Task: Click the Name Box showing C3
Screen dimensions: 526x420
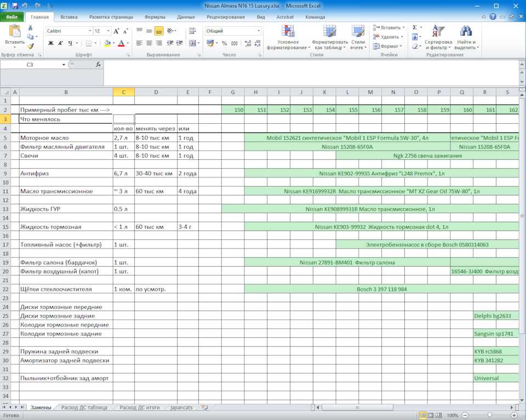Action: pos(30,65)
